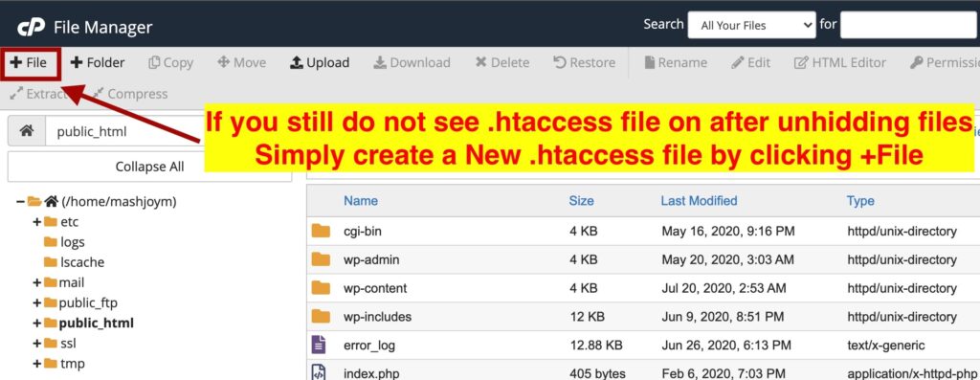Viewport: 980px width, 380px height.
Task: Select public_html in the folder tree
Action: point(97,324)
